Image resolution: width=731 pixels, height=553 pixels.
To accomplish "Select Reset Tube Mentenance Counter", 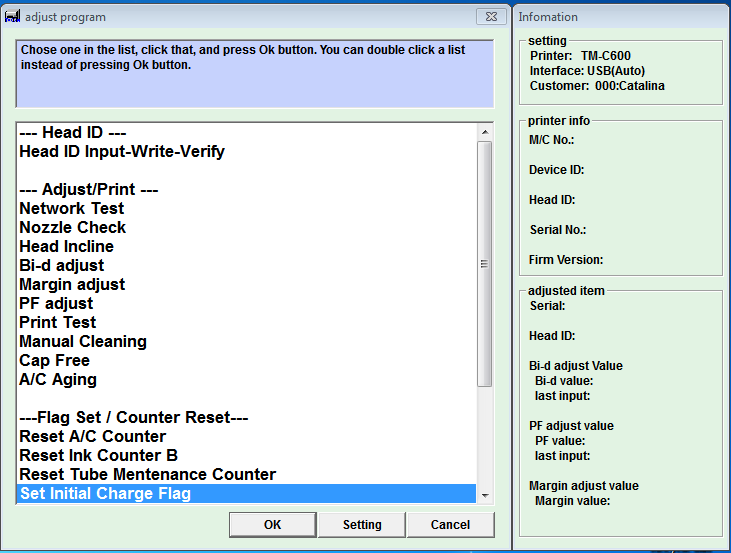I will (148, 475).
